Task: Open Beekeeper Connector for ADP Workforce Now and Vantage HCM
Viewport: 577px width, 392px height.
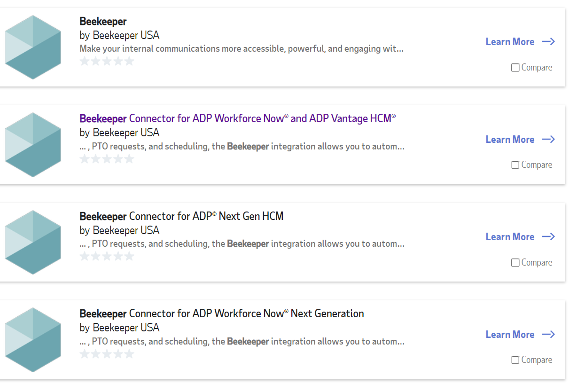Action: pyautogui.click(x=238, y=118)
